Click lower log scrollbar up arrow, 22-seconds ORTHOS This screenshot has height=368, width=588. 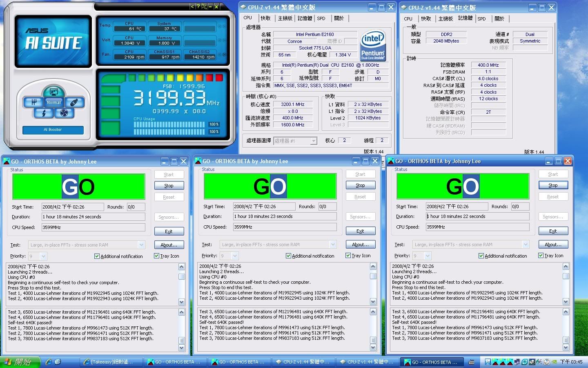click(566, 312)
